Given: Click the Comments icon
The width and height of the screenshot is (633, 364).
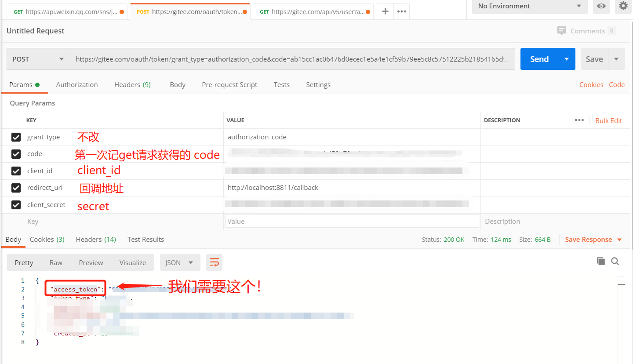Looking at the screenshot, I should pyautogui.click(x=562, y=31).
